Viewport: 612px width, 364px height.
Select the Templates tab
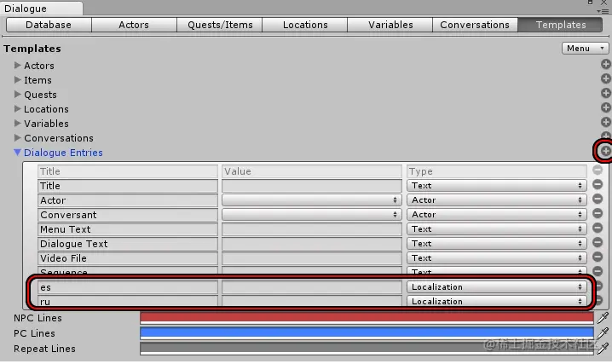click(x=560, y=25)
